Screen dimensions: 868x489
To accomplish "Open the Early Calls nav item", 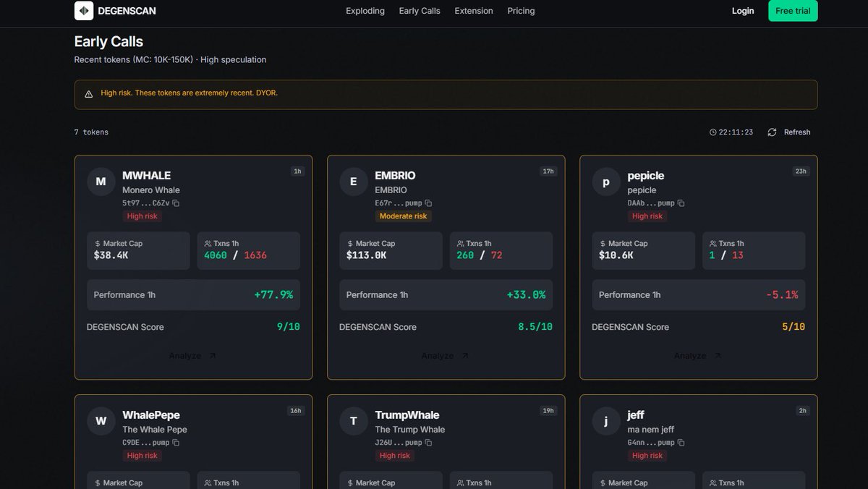I will pos(420,11).
